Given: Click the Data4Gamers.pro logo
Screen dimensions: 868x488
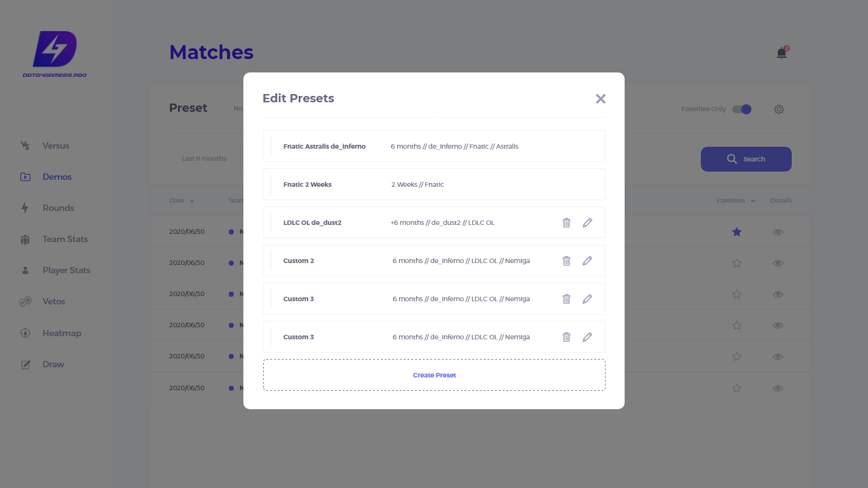Looking at the screenshot, I should coord(55,55).
